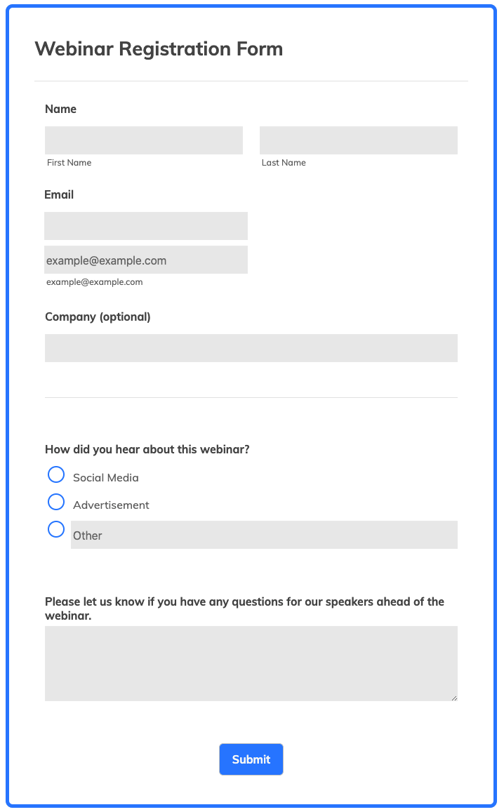Screen dimensions: 504x812
Task: Click the field with example@example.com placeholder
Action: [146, 260]
